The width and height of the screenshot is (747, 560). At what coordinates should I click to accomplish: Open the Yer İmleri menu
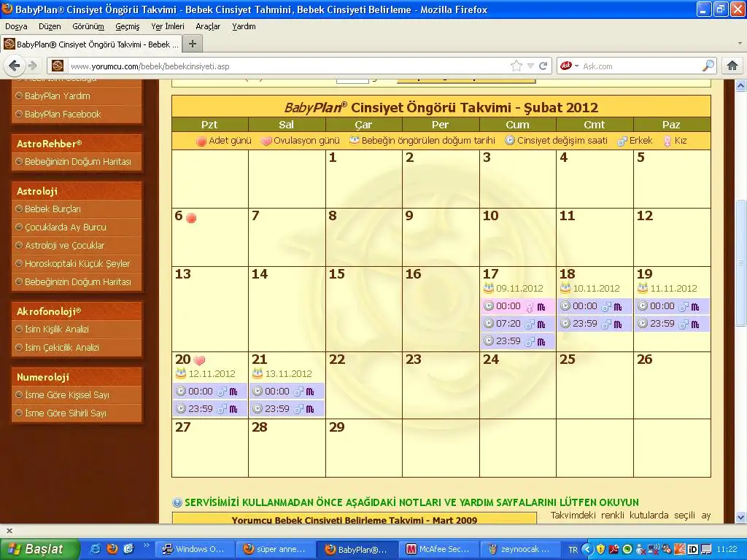(x=168, y=26)
